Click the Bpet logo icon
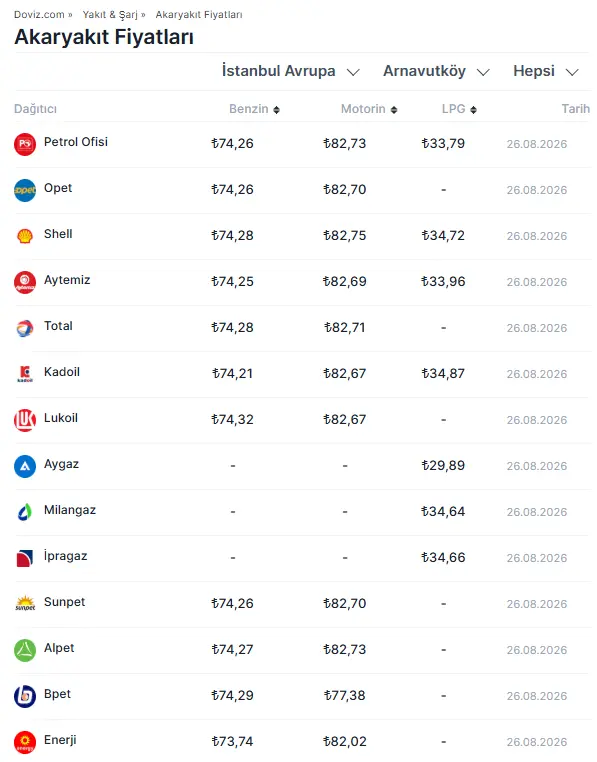The height and width of the screenshot is (762, 597). tap(25, 696)
